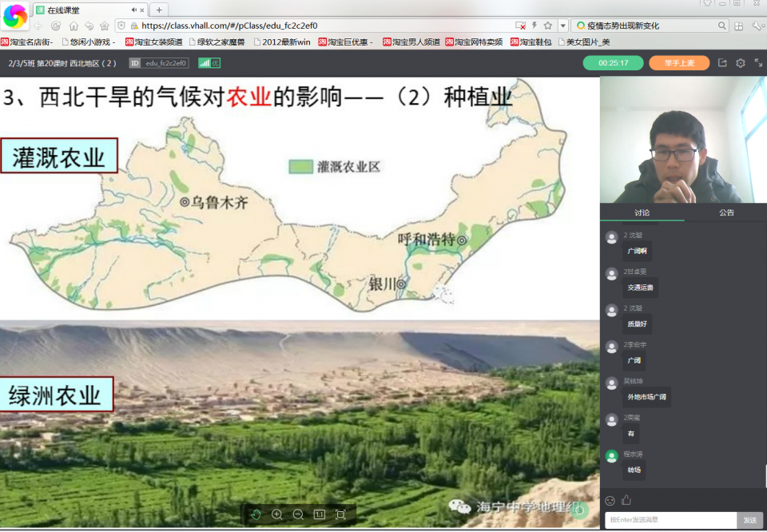The width and height of the screenshot is (767, 532).
Task: Open classroom settings gear
Action: [x=740, y=63]
